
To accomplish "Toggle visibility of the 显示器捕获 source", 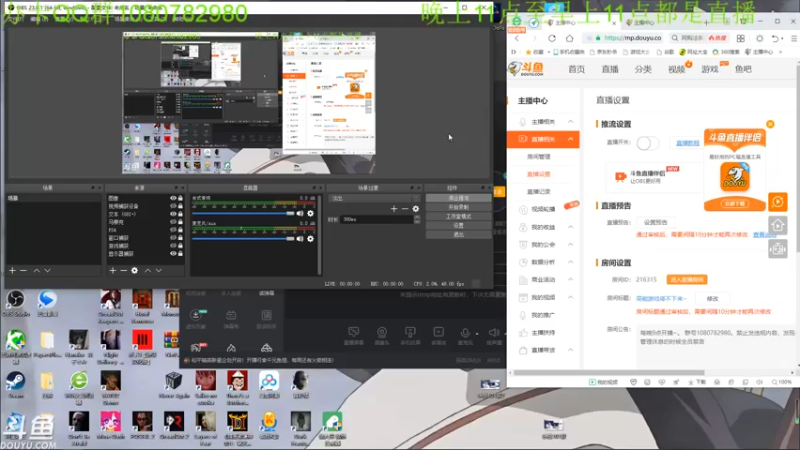I will click(x=173, y=254).
